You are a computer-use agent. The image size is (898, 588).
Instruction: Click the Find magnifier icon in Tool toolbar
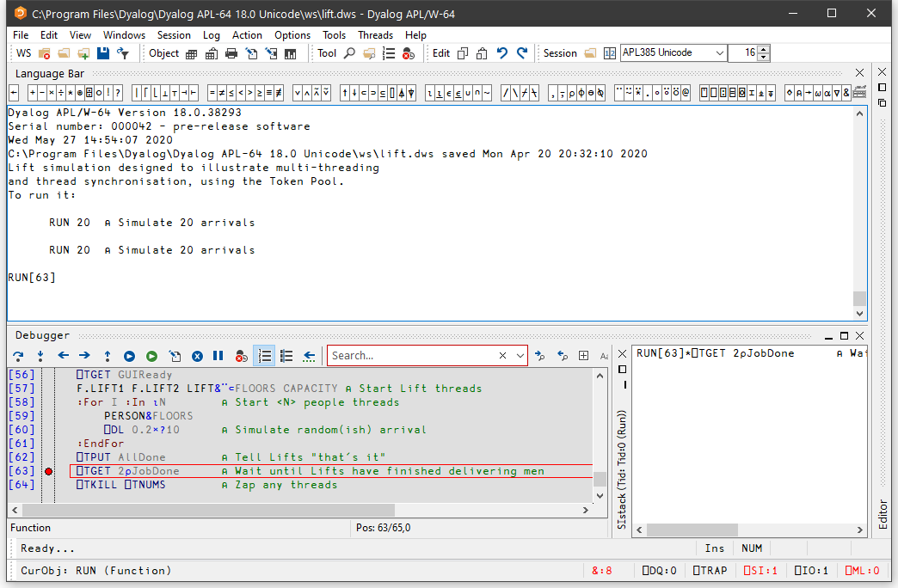point(349,53)
